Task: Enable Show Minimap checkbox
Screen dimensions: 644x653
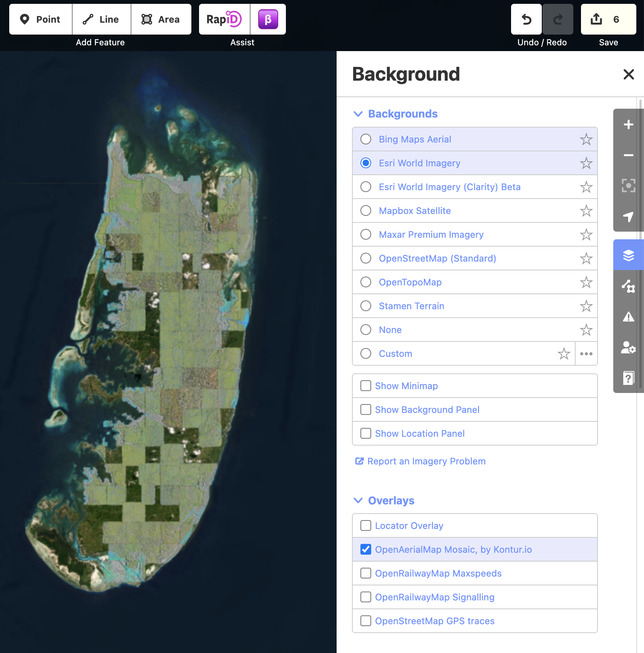Action: (x=366, y=386)
